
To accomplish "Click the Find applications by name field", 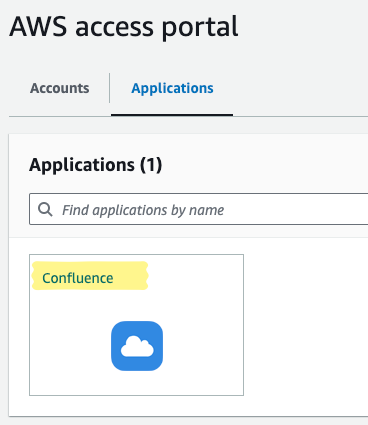I will (199, 209).
